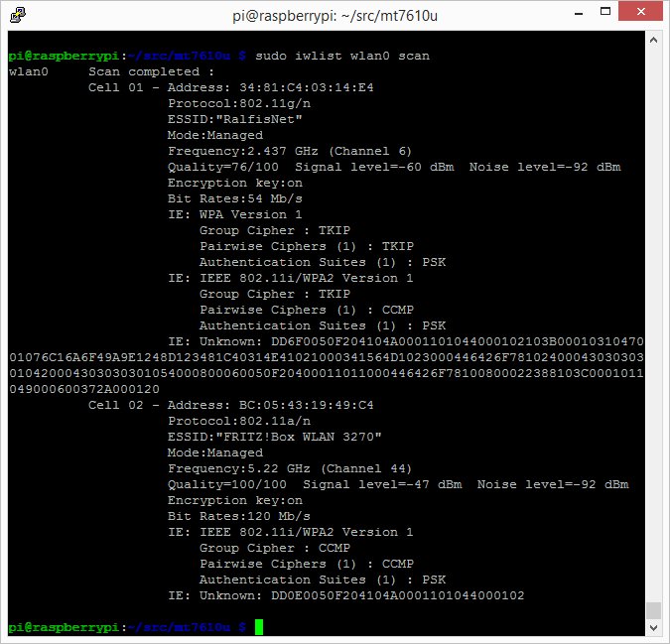The height and width of the screenshot is (644, 670).
Task: Click 'Bit Rates:54 Mb/s' line
Action: click(x=235, y=198)
